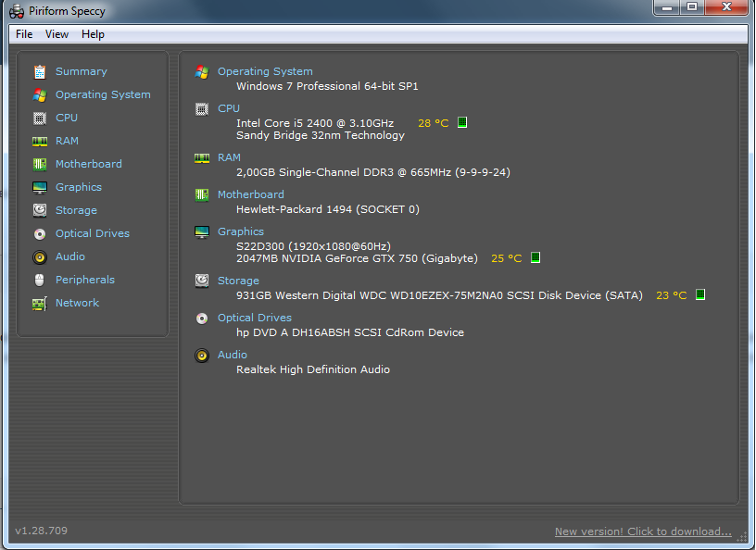
Task: Click the Motherboard icon in sidebar
Action: [40, 165]
